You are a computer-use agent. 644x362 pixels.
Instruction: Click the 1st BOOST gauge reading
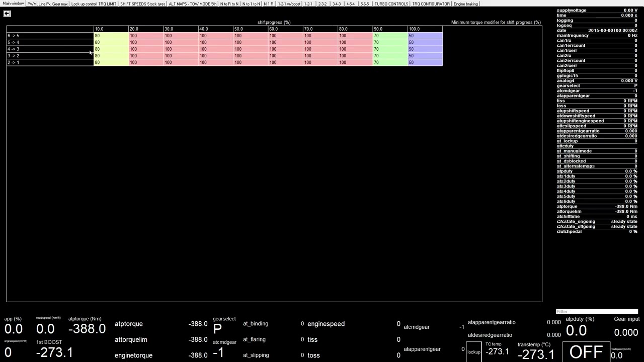tap(54, 352)
